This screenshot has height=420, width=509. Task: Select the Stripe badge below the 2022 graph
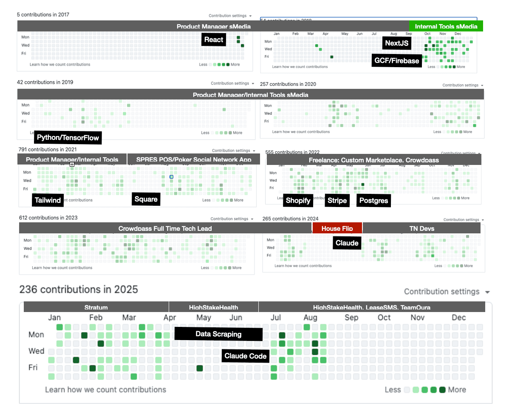(337, 200)
